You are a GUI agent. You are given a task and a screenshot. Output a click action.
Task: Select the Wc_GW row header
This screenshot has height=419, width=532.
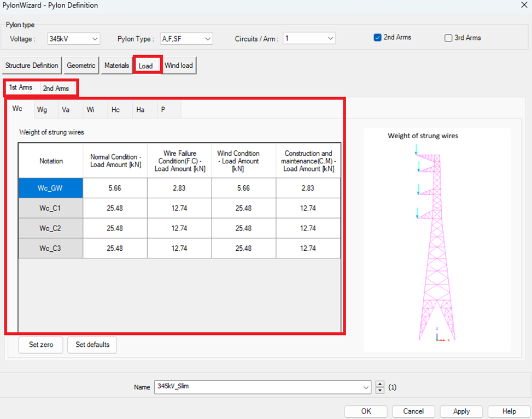(50, 187)
